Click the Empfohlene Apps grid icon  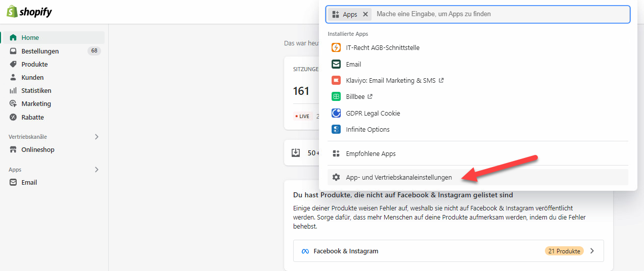tap(336, 153)
